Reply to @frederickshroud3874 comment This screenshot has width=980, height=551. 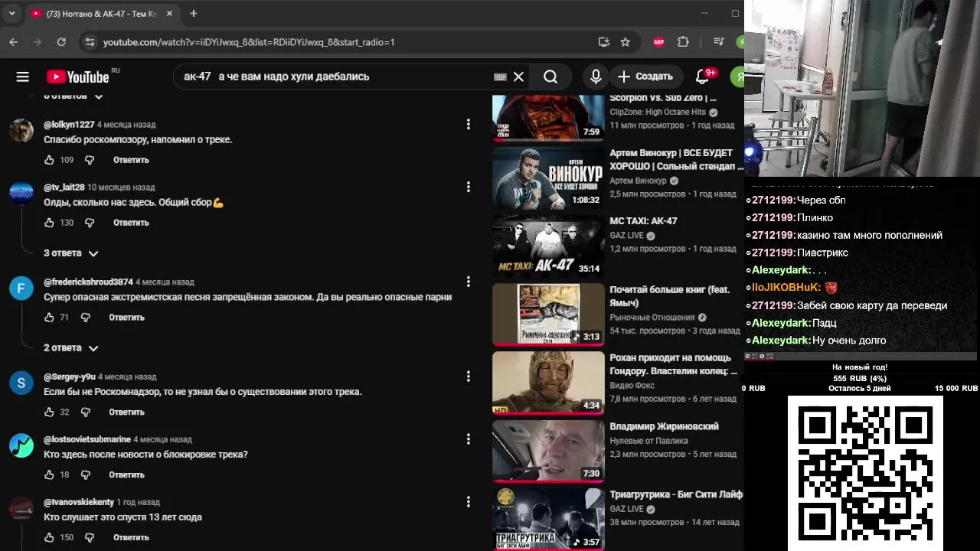pos(126,318)
